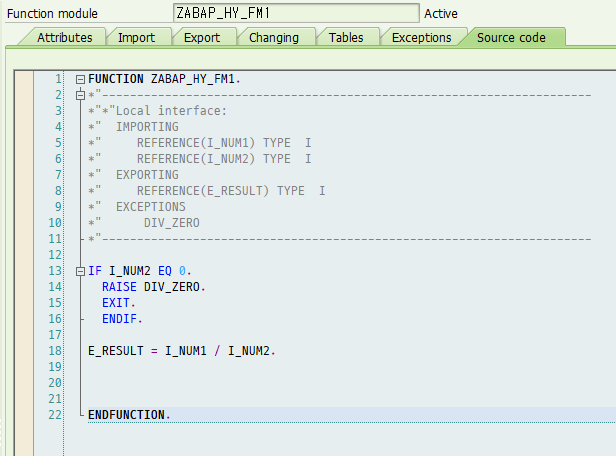Switch to the Import tab

(136, 38)
